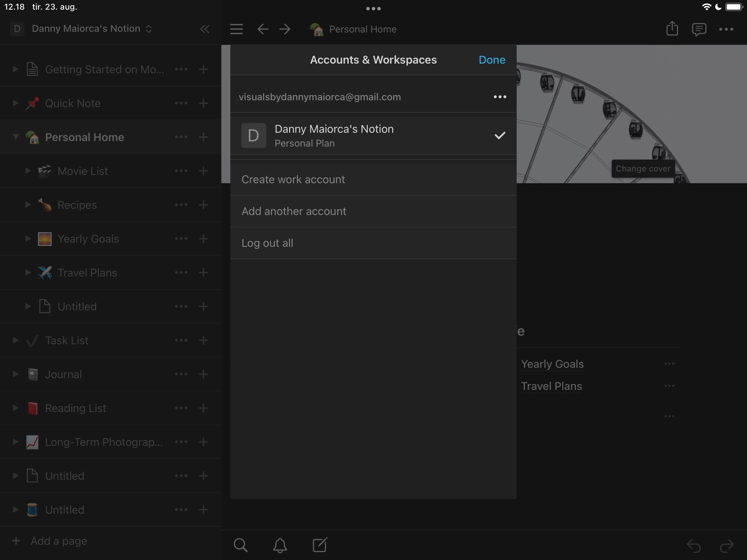Open notifications bell icon

pos(280,545)
